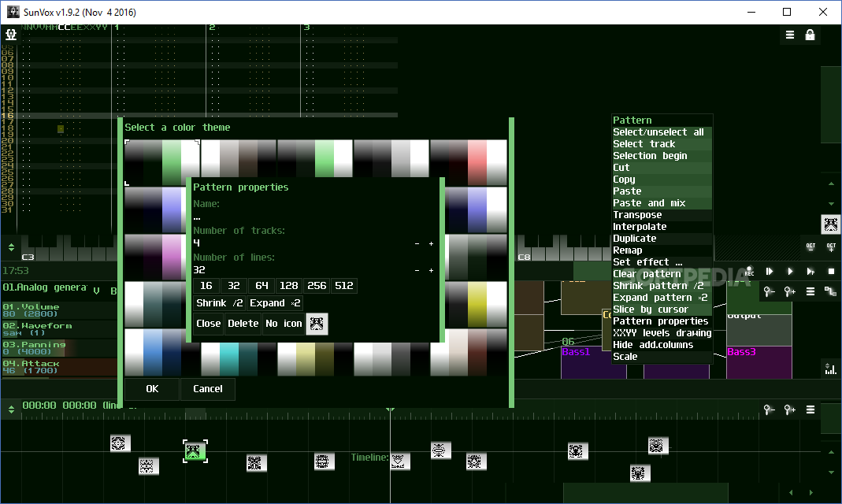This screenshot has height=504, width=842.
Task: Adjust the 04.Attack controller
Action: [59, 367]
